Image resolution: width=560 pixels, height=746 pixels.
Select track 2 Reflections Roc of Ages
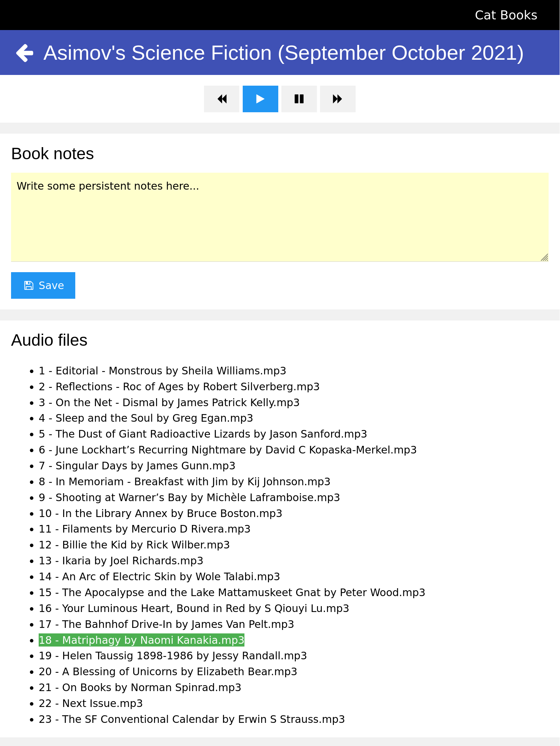pyautogui.click(x=179, y=387)
